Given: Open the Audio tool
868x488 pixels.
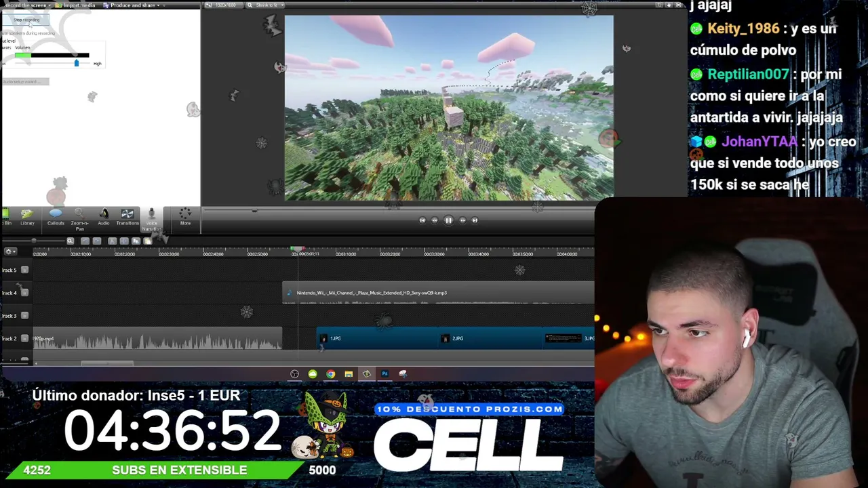Looking at the screenshot, I should coord(104,217).
